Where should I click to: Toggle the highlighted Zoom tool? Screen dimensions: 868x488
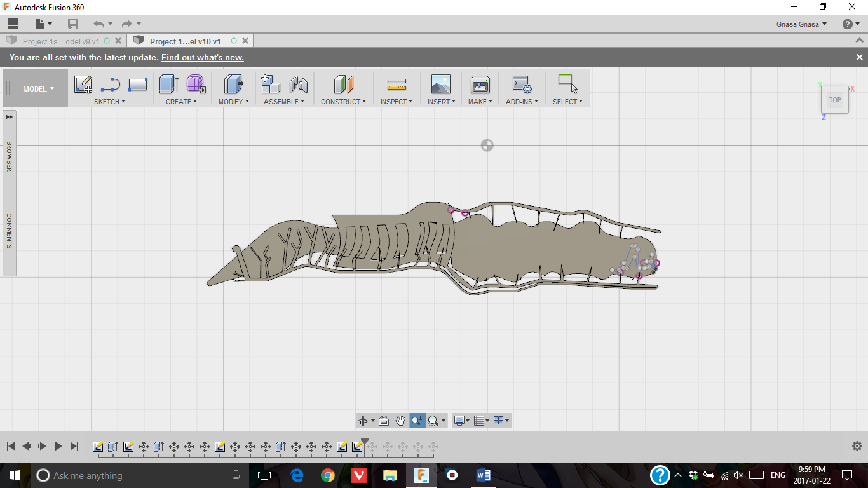coord(417,421)
